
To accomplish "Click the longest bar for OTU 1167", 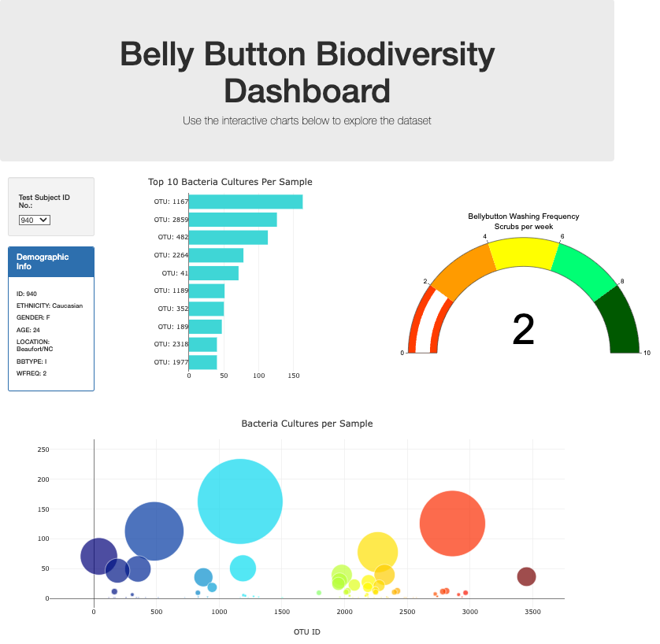I will tap(244, 202).
